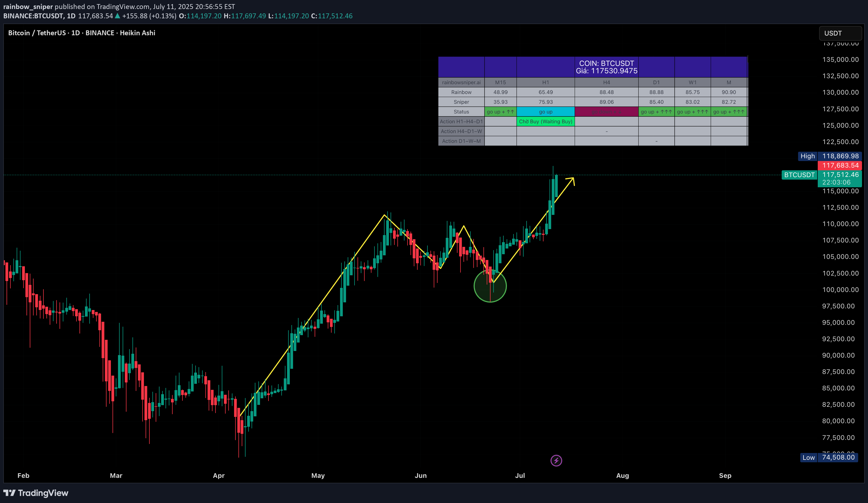Click the Sep label on the time axis
This screenshot has height=503, width=868.
tap(725, 475)
